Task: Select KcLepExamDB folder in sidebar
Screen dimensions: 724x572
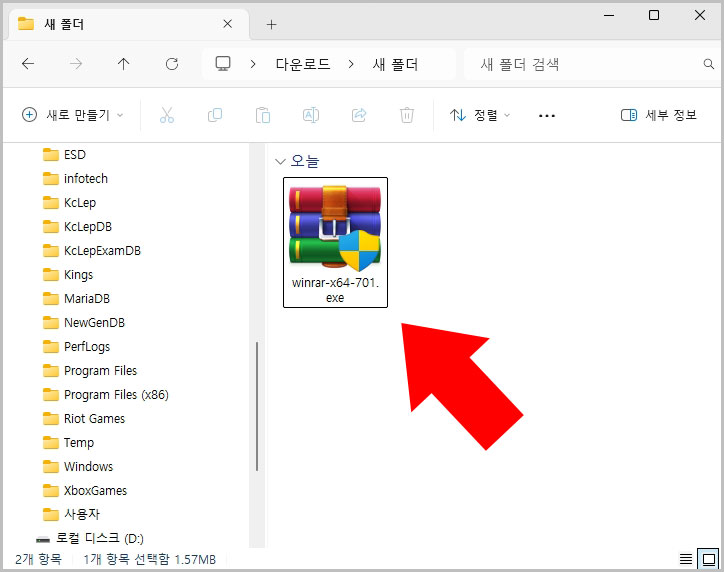Action: [x=91, y=251]
